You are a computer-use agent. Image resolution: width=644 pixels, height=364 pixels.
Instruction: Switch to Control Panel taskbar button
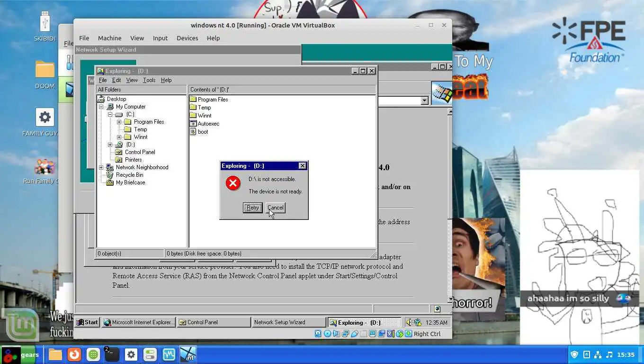coord(214,322)
